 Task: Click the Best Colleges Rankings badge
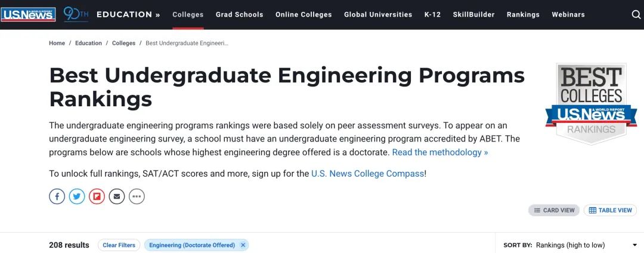(591, 104)
